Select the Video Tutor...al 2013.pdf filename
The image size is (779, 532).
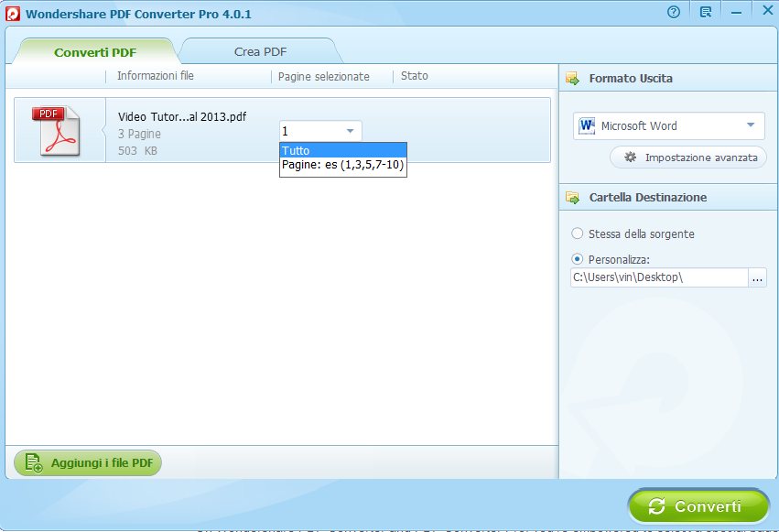(x=182, y=116)
